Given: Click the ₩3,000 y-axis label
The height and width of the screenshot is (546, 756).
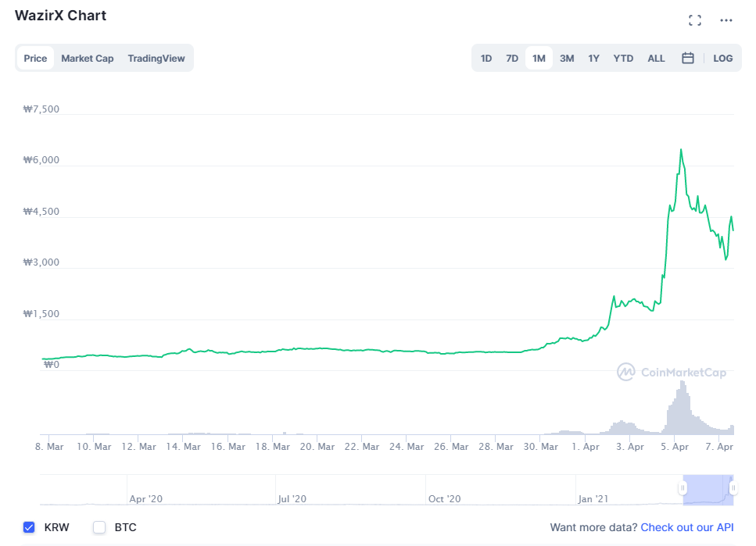Looking at the screenshot, I should [x=41, y=262].
